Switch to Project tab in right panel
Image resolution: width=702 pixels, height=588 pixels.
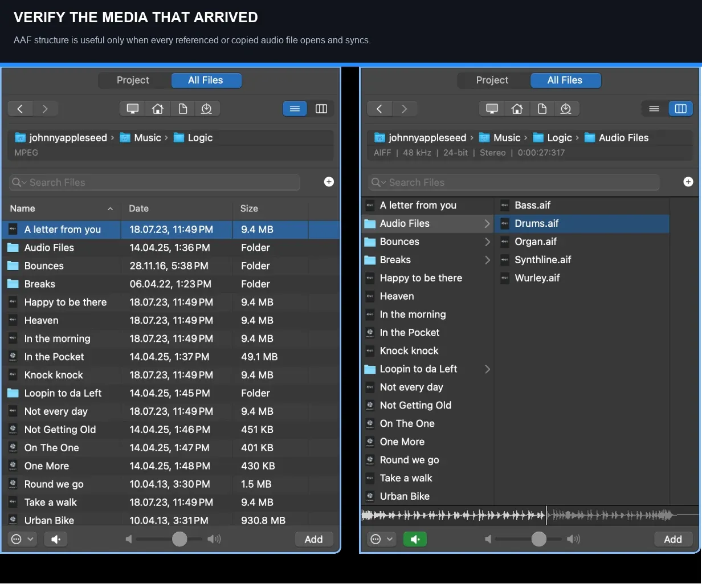[x=492, y=80]
